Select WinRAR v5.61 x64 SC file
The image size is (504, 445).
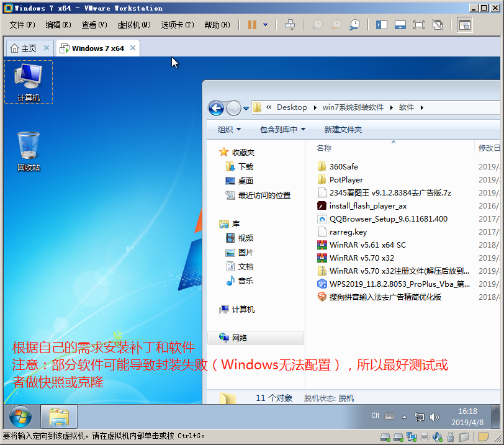click(362, 245)
